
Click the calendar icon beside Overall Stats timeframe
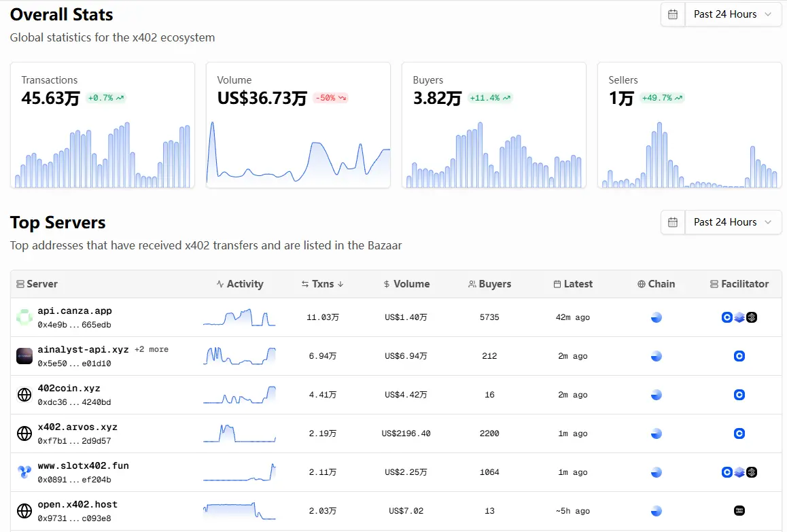[x=673, y=14]
